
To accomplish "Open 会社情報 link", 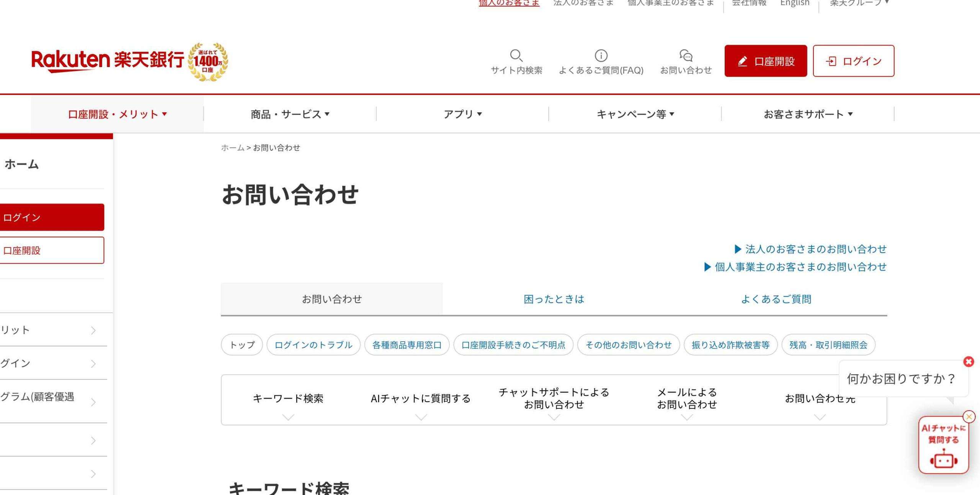I will (x=749, y=3).
